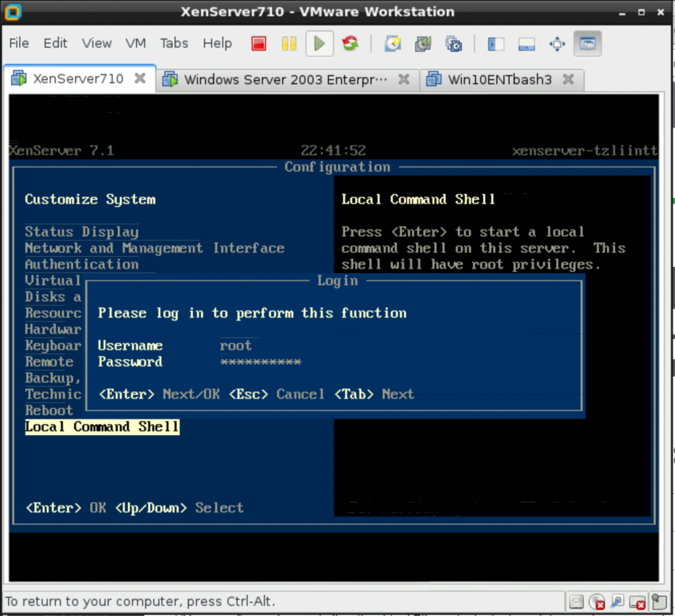Close the Win10ENTbash3 tab
Image resolution: width=675 pixels, height=616 pixels.
pos(568,79)
